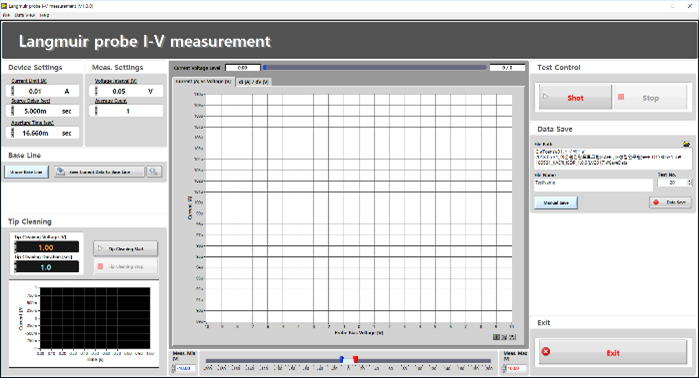Click the Average Count stepper arrows
699x378 pixels.
pyautogui.click(x=95, y=111)
